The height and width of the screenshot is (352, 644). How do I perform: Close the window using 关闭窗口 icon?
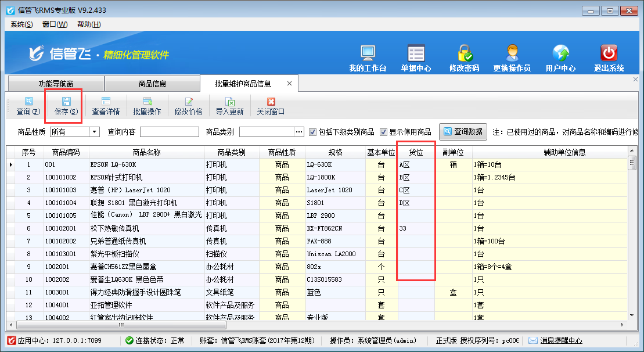[271, 106]
